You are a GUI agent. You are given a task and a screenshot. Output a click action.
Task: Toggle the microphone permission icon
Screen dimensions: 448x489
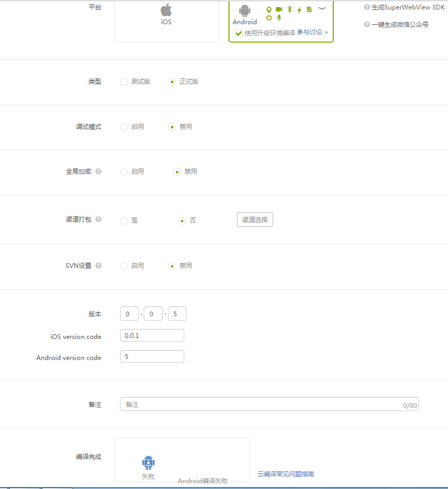pyautogui.click(x=279, y=18)
